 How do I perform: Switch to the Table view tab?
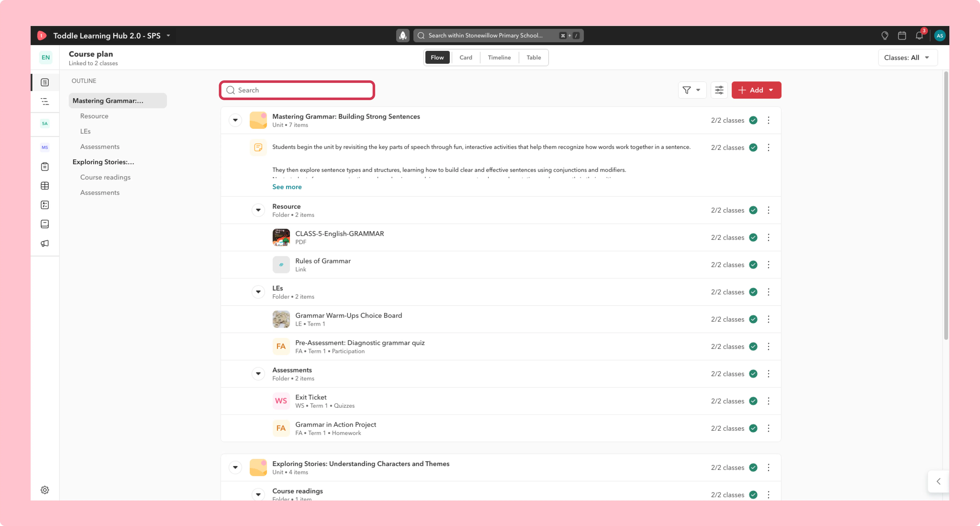tap(533, 57)
